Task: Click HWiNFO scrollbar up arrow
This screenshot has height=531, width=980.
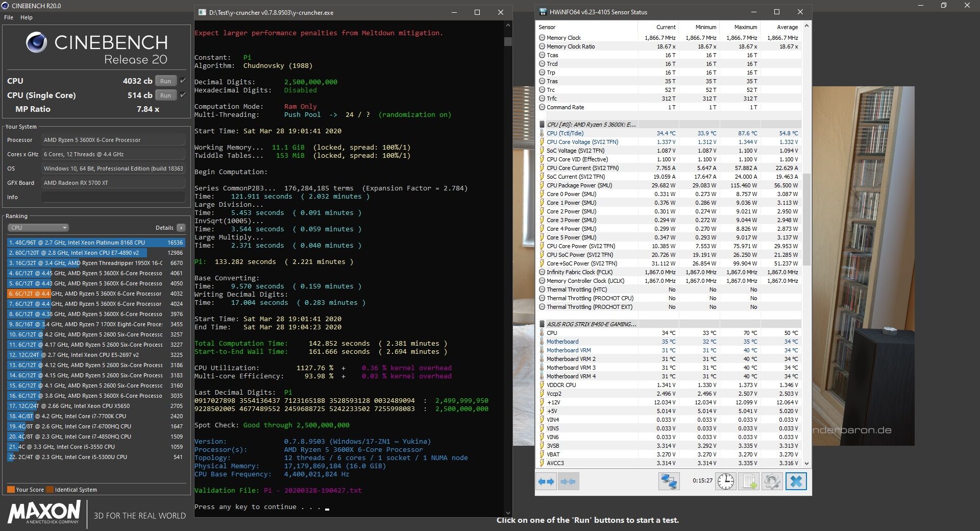Action: [806, 26]
